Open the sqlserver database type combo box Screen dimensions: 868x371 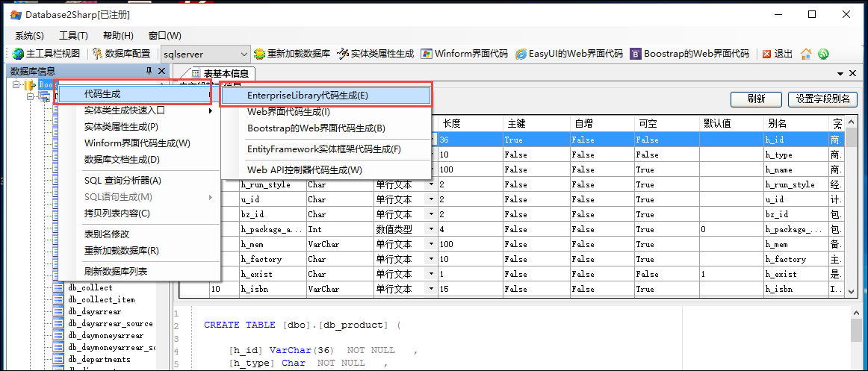[206, 54]
